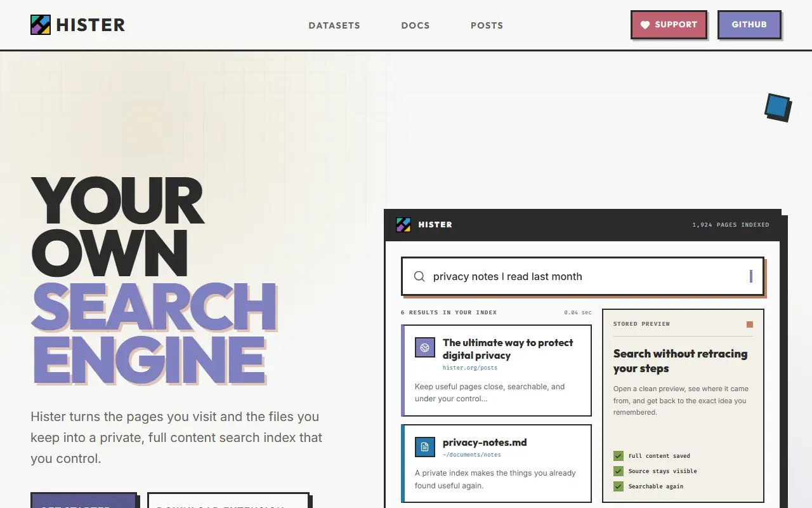Click the globe icon on digital privacy result

(x=425, y=347)
